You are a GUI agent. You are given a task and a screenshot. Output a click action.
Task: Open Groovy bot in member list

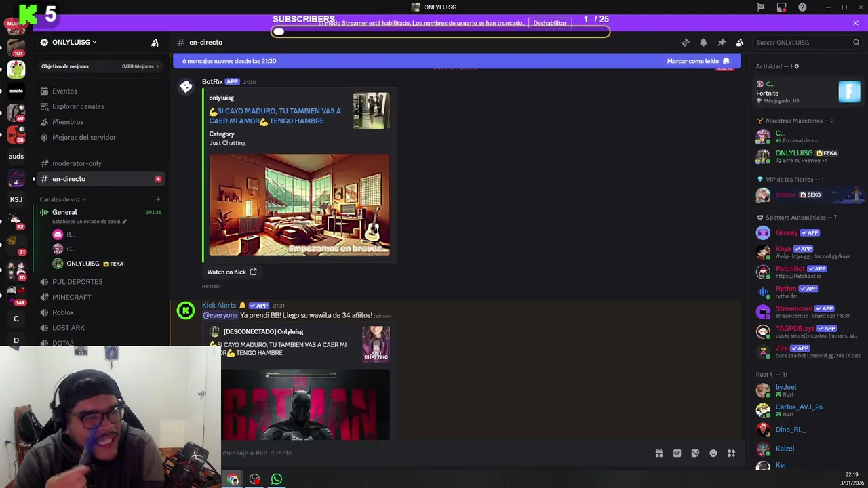click(x=787, y=232)
